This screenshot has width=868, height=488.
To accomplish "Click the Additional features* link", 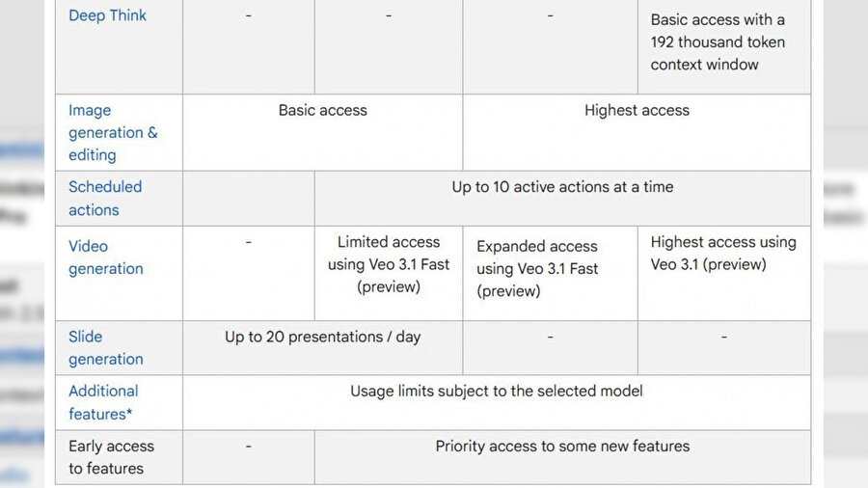I will pos(103,402).
